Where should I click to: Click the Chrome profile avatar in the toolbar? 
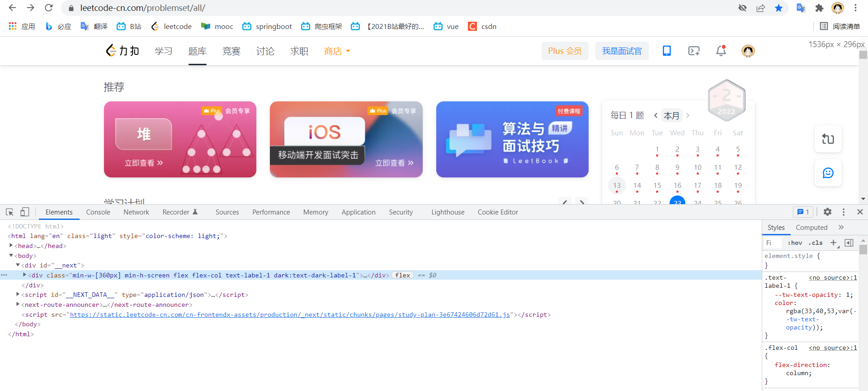838,8
